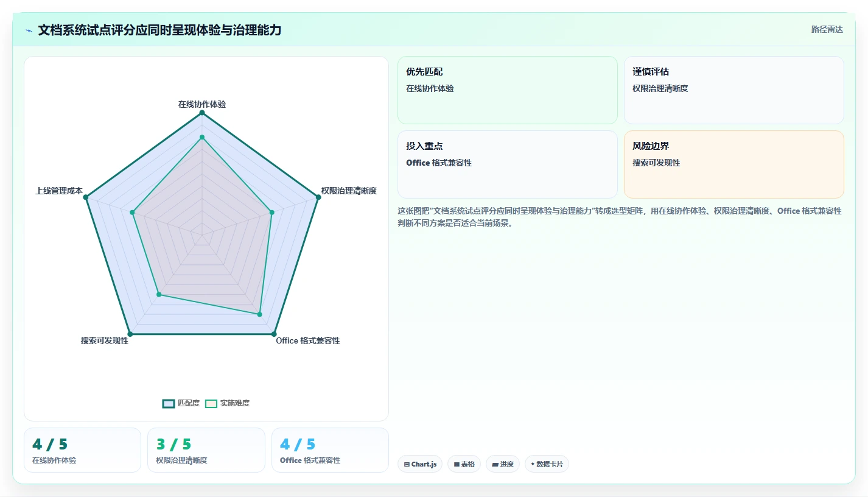Click the 搜索可发现性 radar axis label
The image size is (868, 497).
[x=105, y=340]
